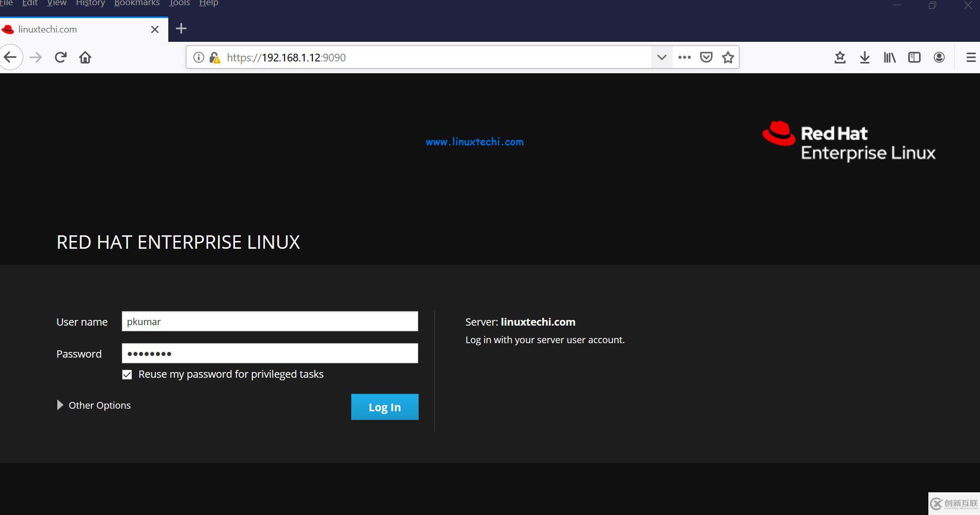Save page to Pocket

706,57
